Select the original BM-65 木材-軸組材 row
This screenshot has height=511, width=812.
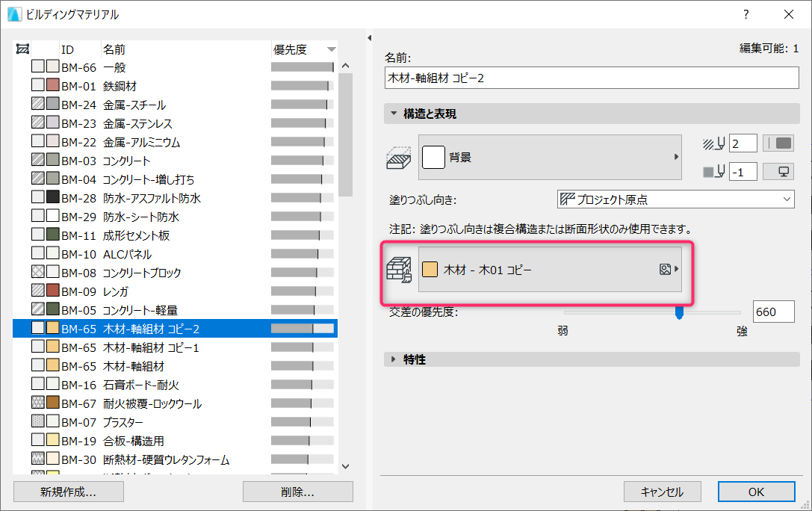[x=175, y=366]
